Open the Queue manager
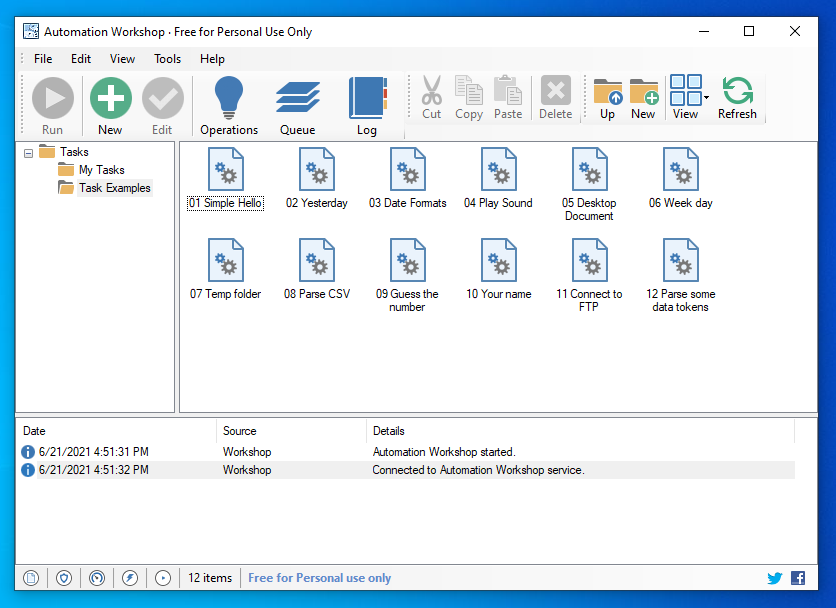Image resolution: width=836 pixels, height=608 pixels. [298, 106]
